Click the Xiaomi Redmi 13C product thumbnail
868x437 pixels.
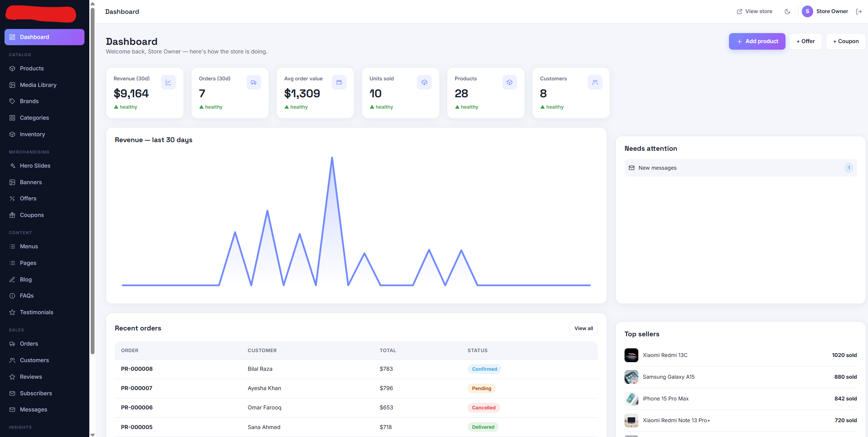(x=631, y=355)
